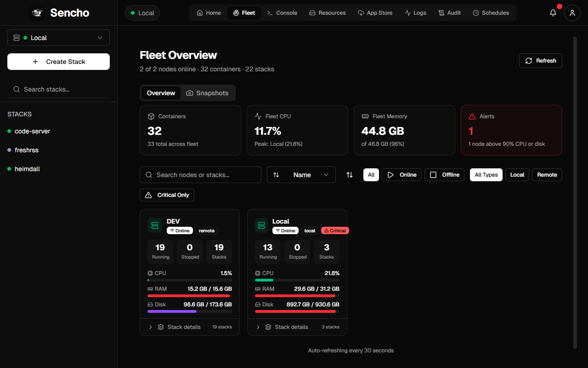Toggle the Offline status filter
This screenshot has width=588, height=368.
pos(444,175)
